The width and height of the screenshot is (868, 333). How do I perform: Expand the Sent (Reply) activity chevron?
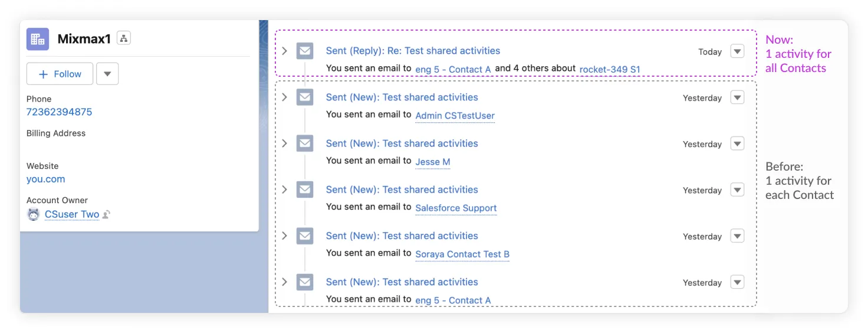[x=284, y=51]
